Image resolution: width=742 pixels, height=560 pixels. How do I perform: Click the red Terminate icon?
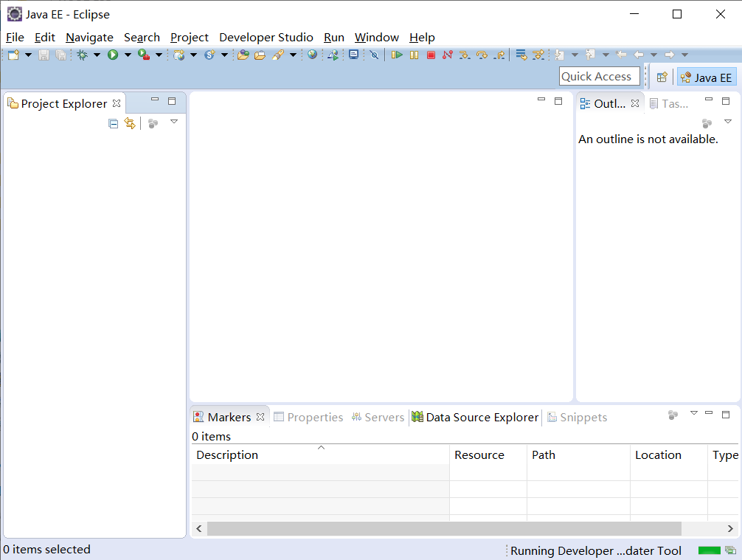[431, 55]
